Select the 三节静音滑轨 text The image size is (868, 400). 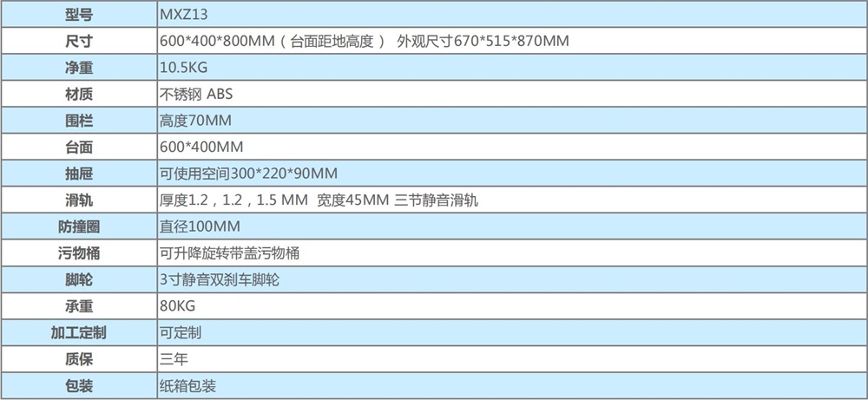point(436,200)
